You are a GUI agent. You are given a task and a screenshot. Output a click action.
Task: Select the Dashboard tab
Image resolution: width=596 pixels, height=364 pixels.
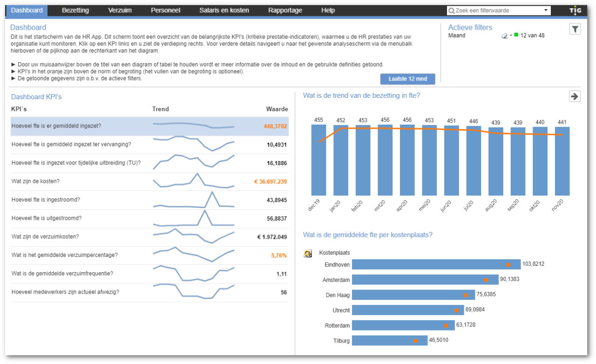click(27, 10)
